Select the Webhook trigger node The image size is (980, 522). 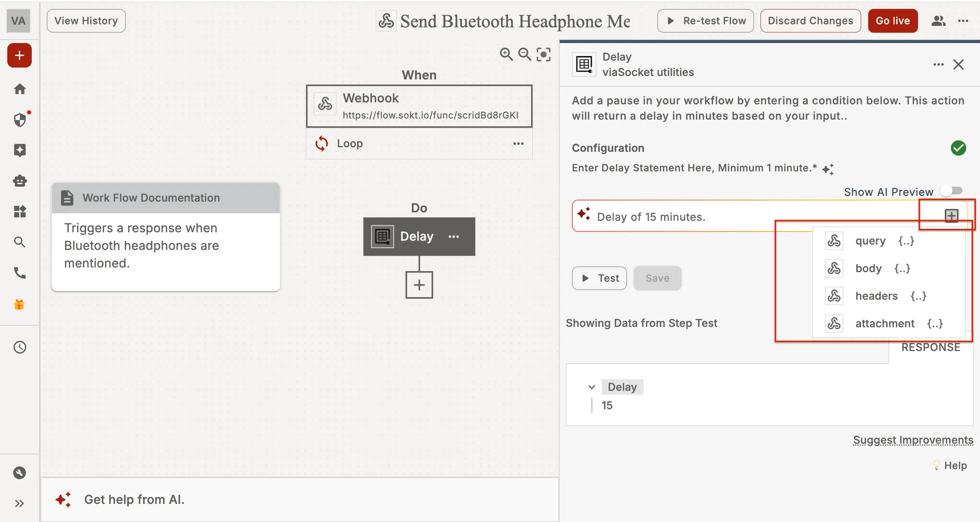click(419, 106)
